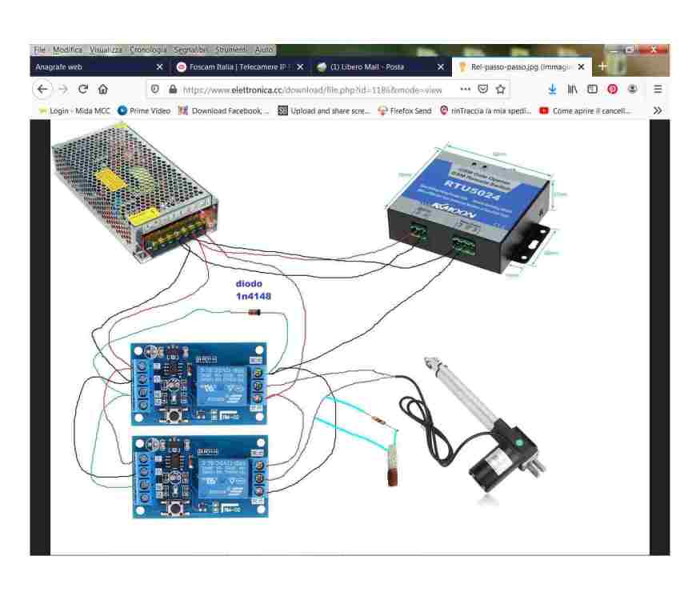Toggle the sidebar view icon
Viewport: 700px width, 600px height.
click(593, 90)
